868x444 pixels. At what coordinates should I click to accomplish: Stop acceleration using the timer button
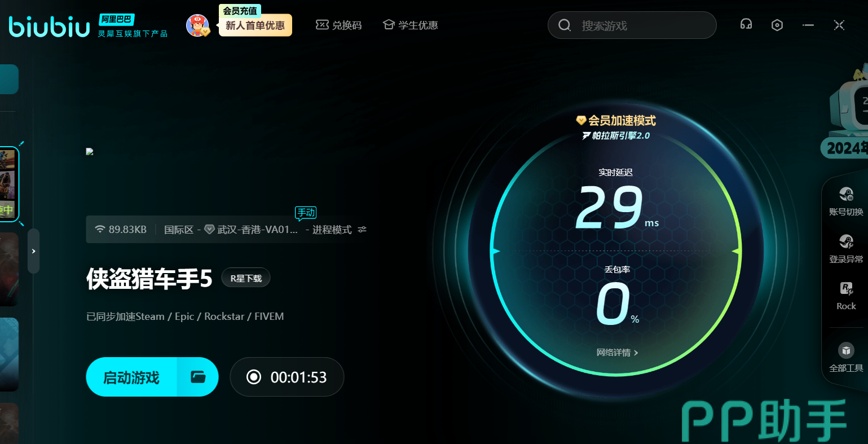287,377
